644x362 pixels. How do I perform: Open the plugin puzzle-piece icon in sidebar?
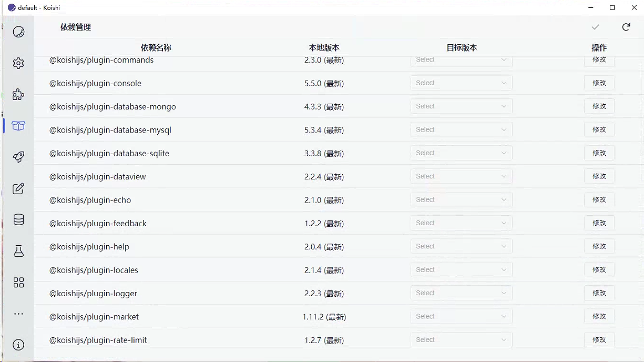click(x=18, y=95)
